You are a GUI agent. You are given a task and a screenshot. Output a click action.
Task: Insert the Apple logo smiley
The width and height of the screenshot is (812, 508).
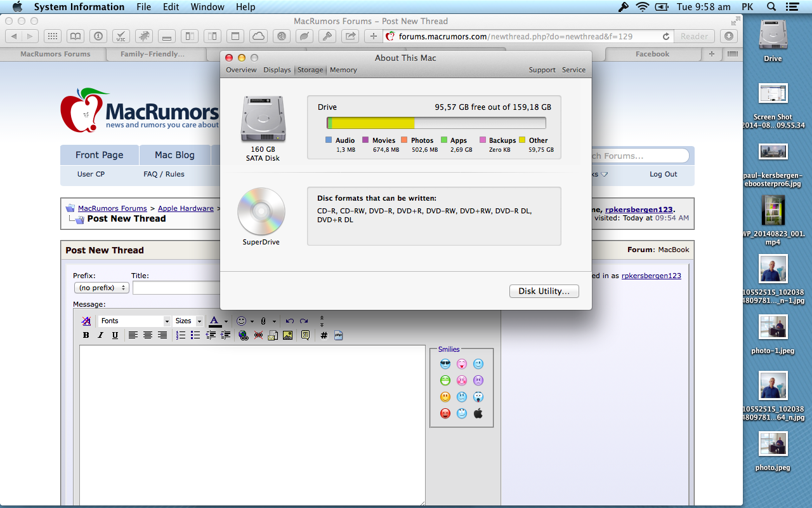tap(478, 413)
